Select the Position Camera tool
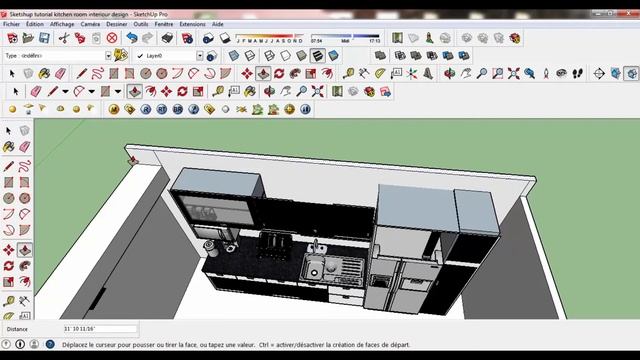The height and width of the screenshot is (360, 640). [546, 73]
